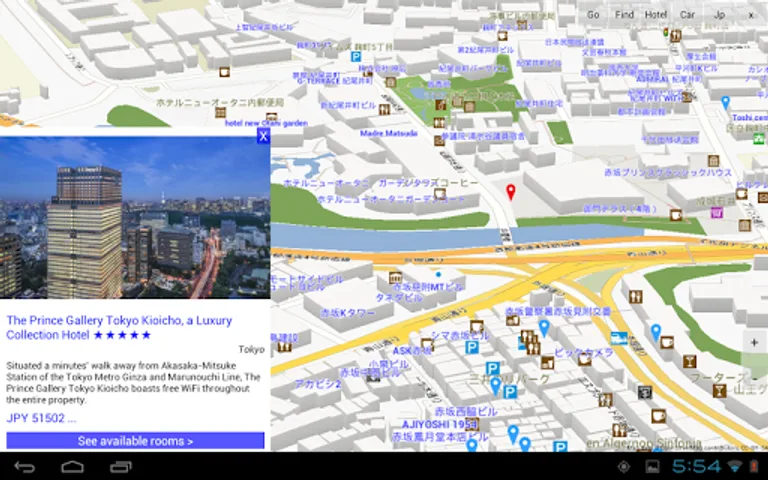Click the 赤坂プリンスクラシックハウス label
The width and height of the screenshot is (768, 480).
[668, 172]
